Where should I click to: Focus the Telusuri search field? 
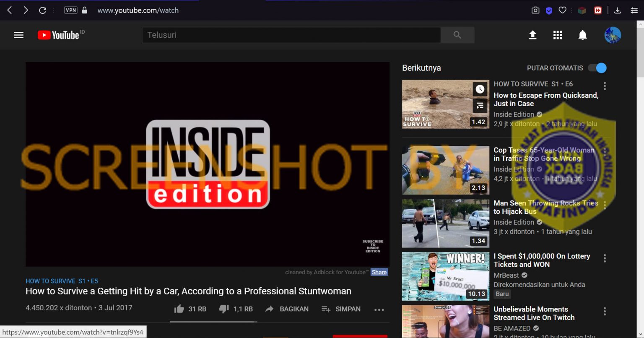291,35
